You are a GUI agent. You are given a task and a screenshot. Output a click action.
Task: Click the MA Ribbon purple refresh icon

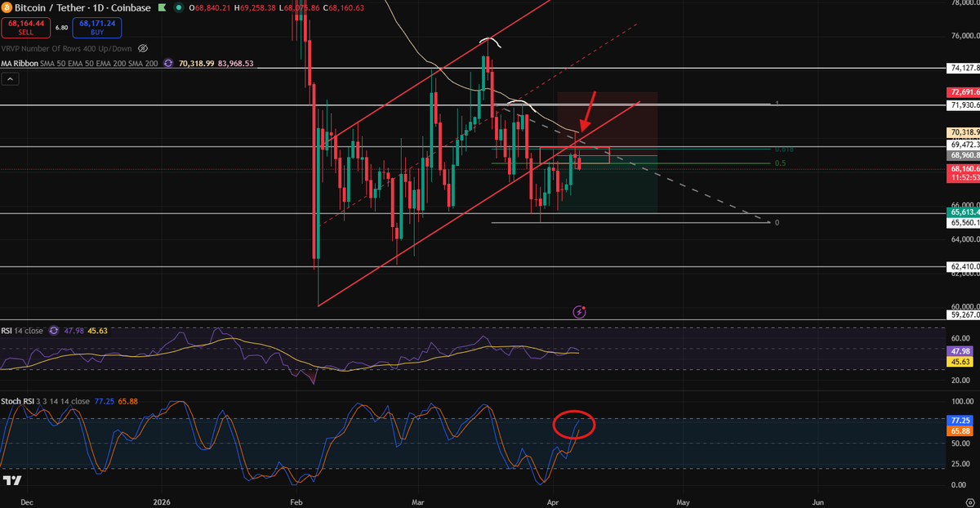point(168,63)
